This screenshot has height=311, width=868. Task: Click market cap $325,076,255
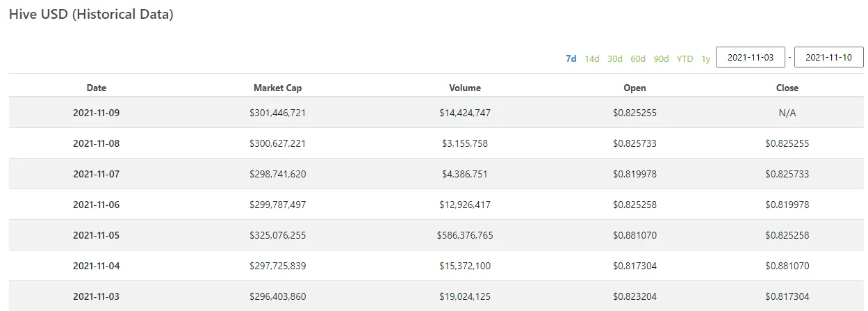(x=277, y=235)
